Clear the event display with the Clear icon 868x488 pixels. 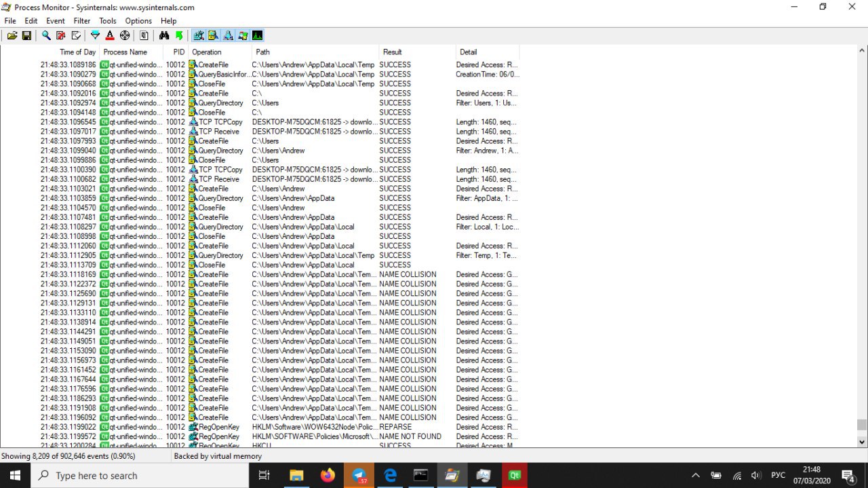[x=76, y=35]
